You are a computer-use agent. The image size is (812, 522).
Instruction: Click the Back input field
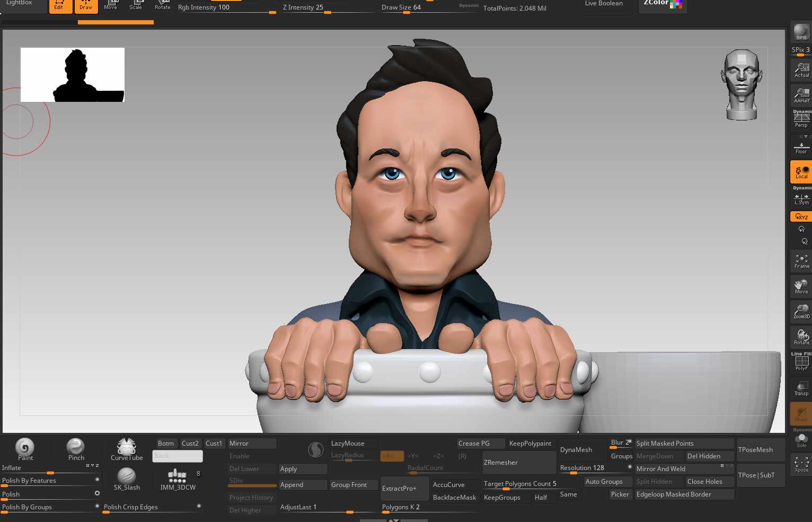[178, 456]
